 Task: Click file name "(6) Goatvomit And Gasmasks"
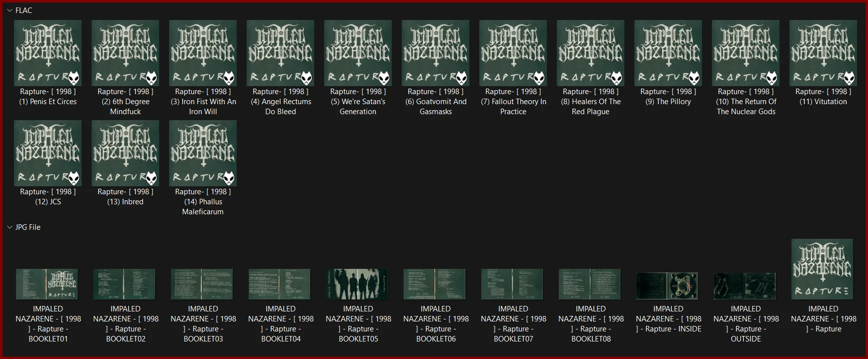pyautogui.click(x=436, y=102)
